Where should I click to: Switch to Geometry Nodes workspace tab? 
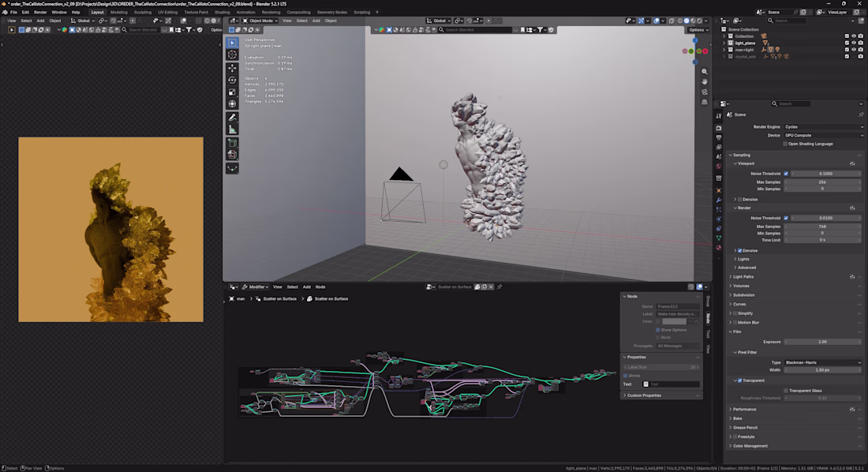pos(332,12)
